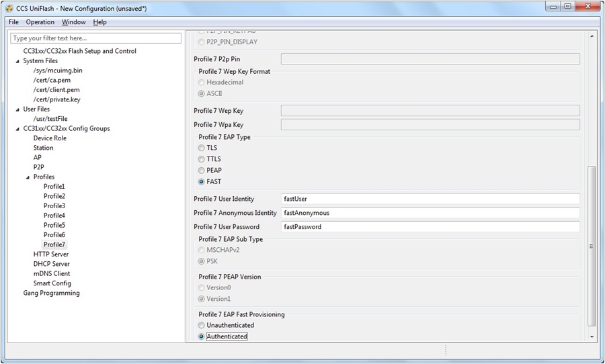Open the mDNS Client config group
The width and height of the screenshot is (605, 364).
pos(52,273)
